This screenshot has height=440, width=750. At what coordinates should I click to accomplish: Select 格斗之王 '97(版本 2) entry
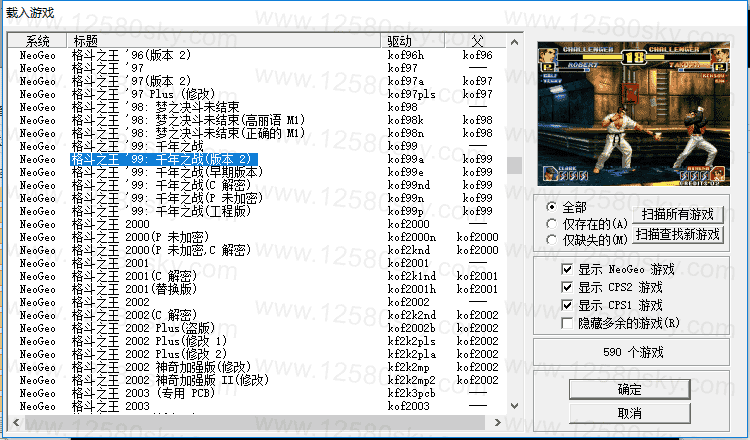pos(256,81)
